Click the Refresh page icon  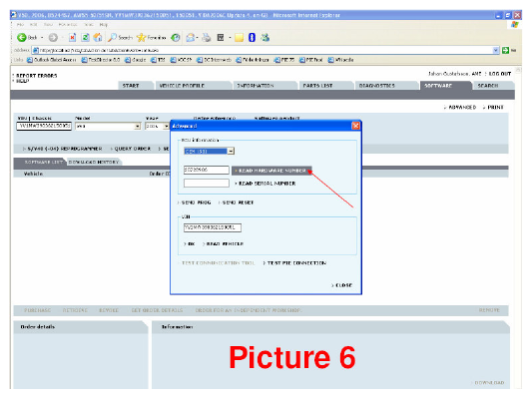[x=85, y=37]
